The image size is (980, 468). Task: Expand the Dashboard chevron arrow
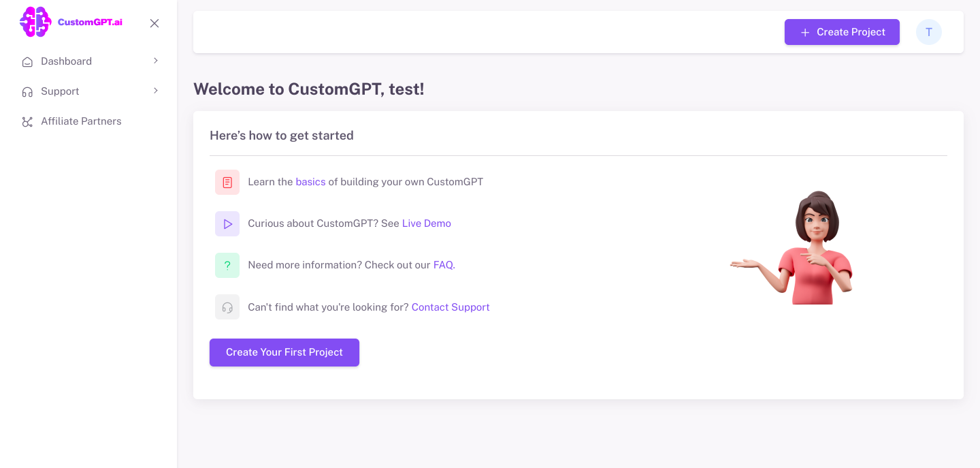[x=156, y=61]
